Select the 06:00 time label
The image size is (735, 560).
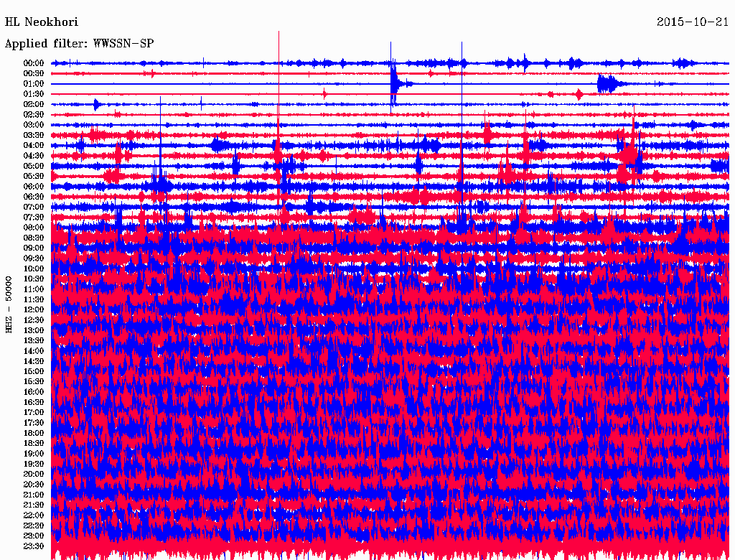[x=34, y=186]
